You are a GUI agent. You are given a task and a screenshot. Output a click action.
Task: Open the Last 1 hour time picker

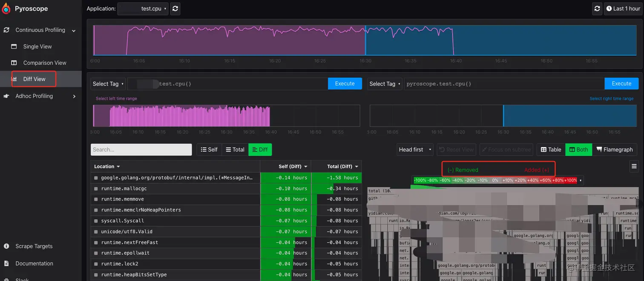coord(623,9)
